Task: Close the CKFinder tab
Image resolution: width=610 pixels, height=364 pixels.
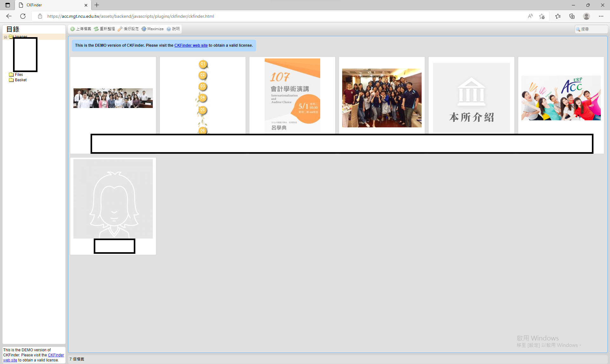Action: click(x=86, y=5)
